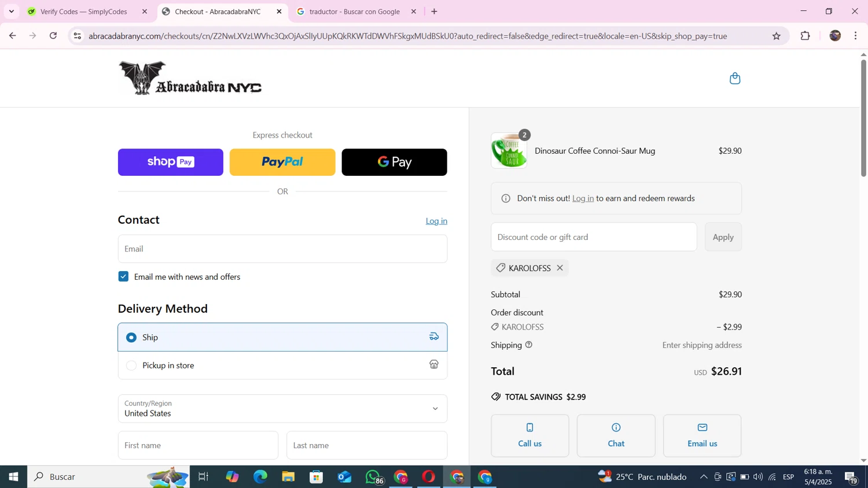Screen dimensions: 868x488
Task: Click the Dinosaur Coffee mug thumbnail
Action: [509, 151]
